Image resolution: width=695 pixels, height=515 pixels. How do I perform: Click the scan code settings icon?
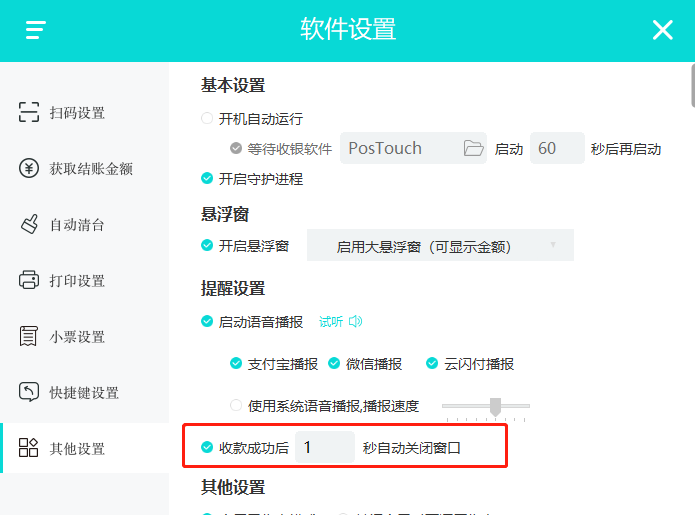coord(29,113)
